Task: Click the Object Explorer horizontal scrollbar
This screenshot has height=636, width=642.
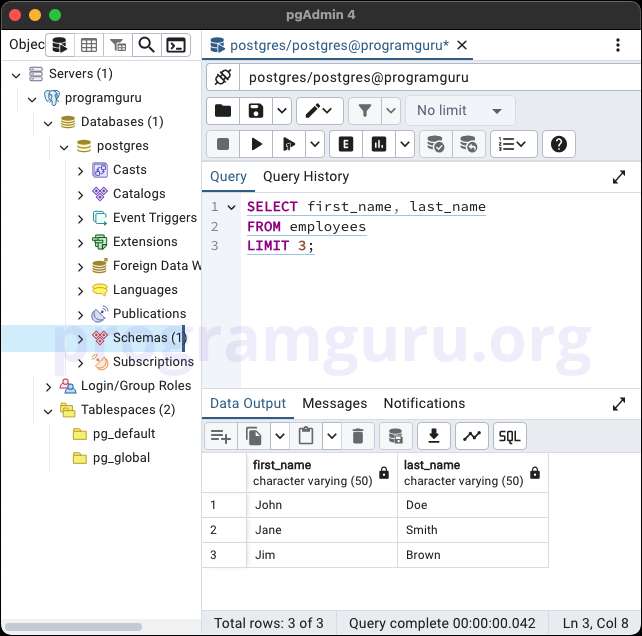Action: [73, 627]
